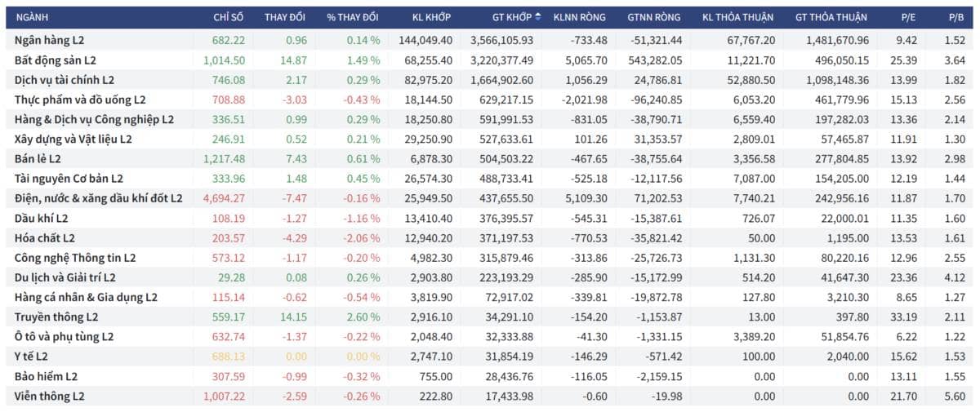Toggle the sort arrows icon beside GT KHỚP
This screenshot has height=412, width=980.
pos(537,17)
